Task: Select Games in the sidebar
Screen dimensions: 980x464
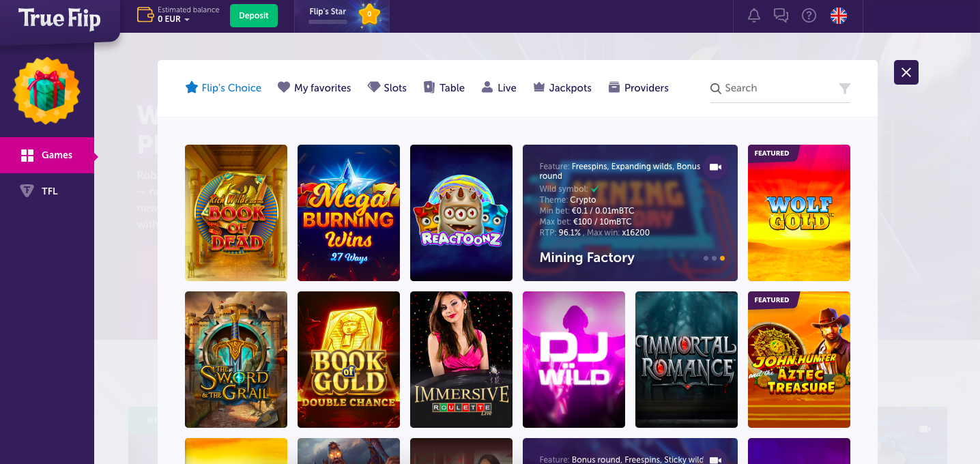Action: [x=47, y=155]
